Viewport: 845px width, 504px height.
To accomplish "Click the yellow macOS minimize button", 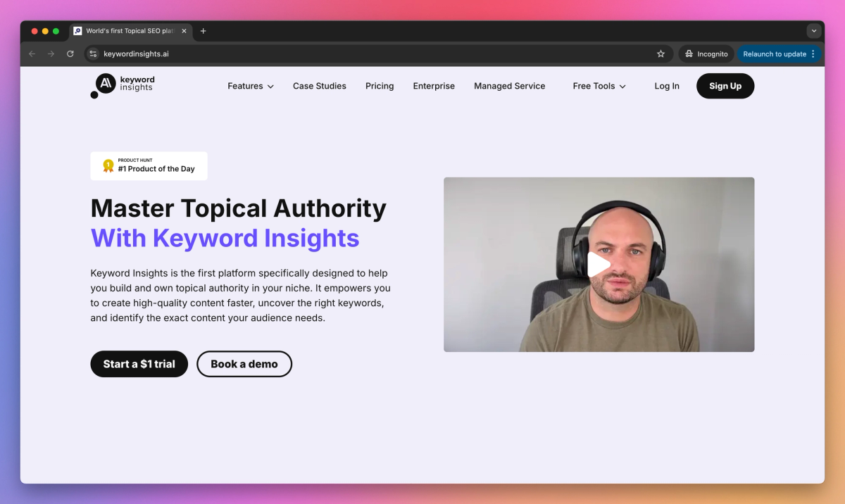I will click(45, 31).
